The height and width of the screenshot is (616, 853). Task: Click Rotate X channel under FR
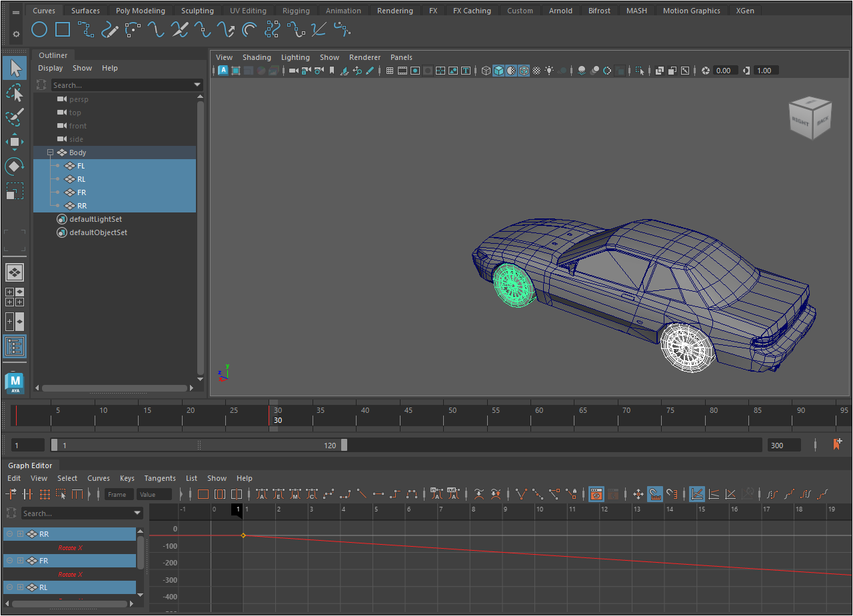(70, 574)
